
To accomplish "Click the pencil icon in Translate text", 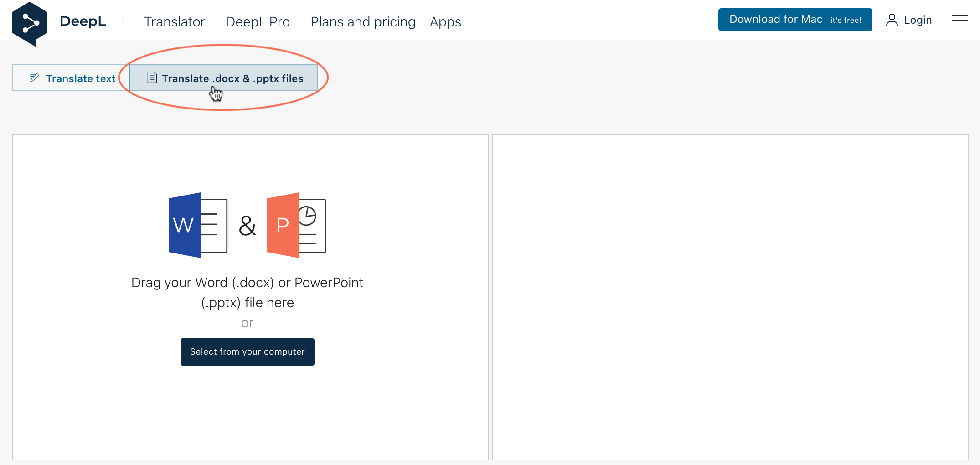I will (35, 78).
